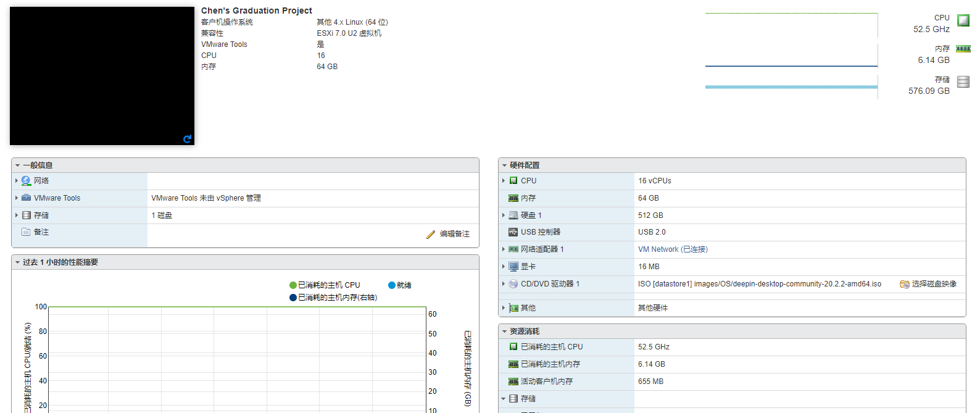Click the 16 vCPUs value
The height and width of the screenshot is (413, 980).
point(655,181)
